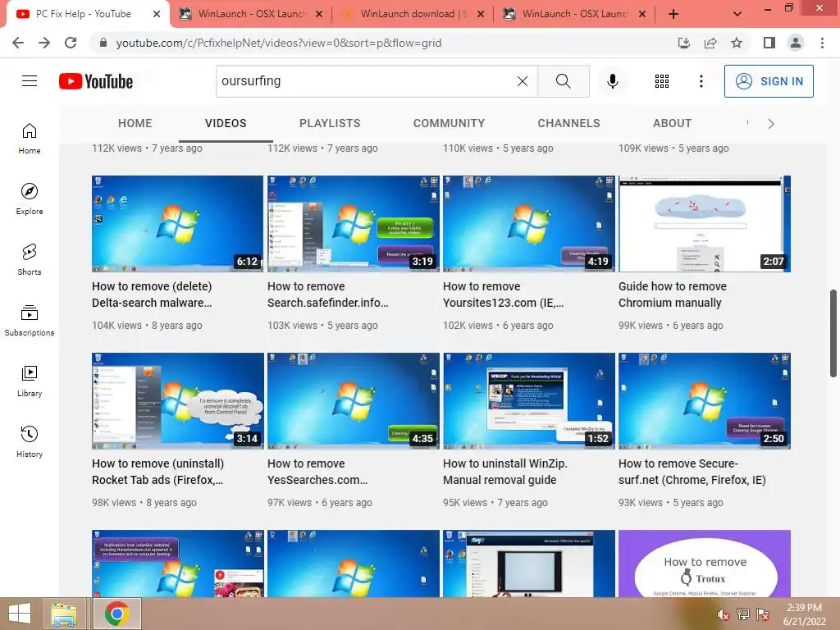
Task: Click the 2:07 Chromium removal thumbnail
Action: 705,224
